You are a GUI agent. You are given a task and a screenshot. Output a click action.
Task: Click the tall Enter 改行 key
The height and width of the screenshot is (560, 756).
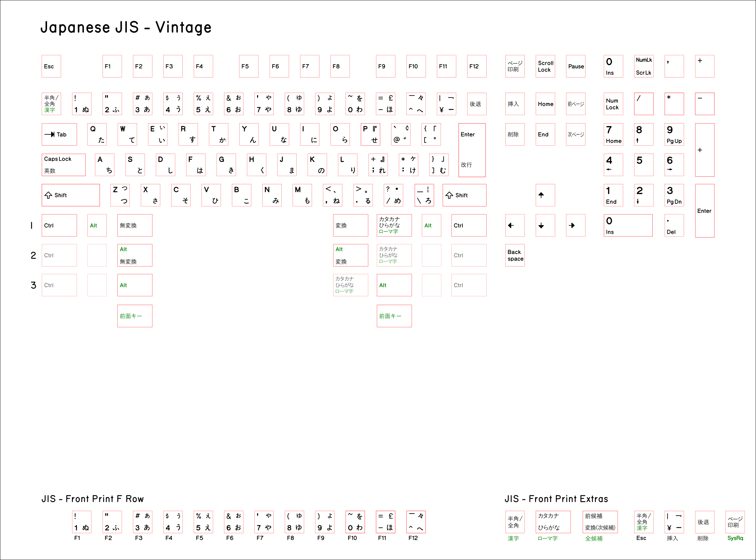[472, 150]
